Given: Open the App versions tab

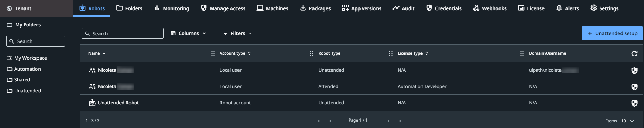Looking at the screenshot, I should click(362, 8).
